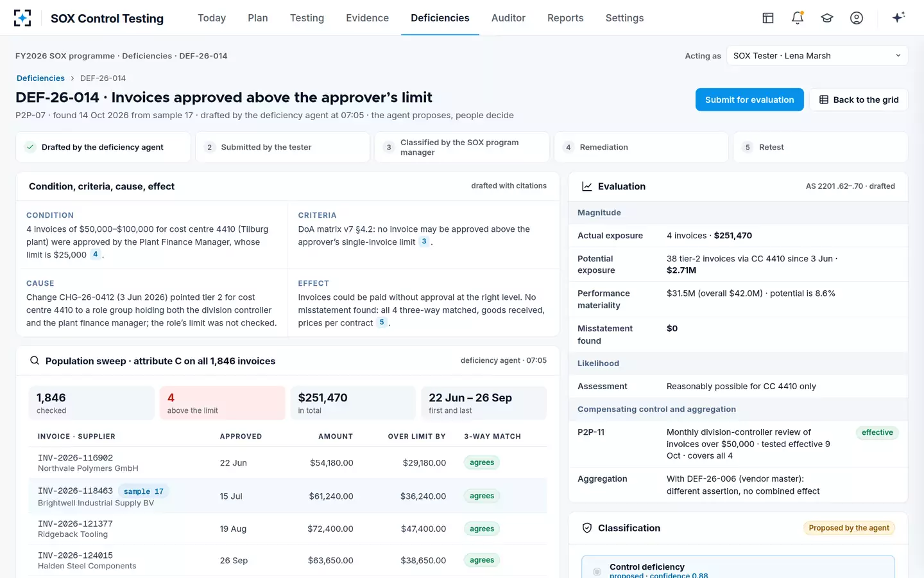Open the Settings tab
This screenshot has height=578, width=924.
624,18
